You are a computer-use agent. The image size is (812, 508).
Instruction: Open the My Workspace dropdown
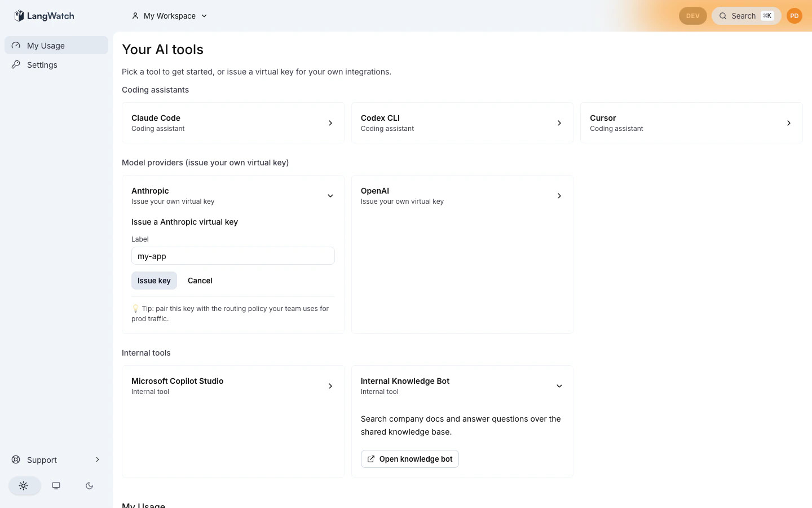click(x=170, y=16)
